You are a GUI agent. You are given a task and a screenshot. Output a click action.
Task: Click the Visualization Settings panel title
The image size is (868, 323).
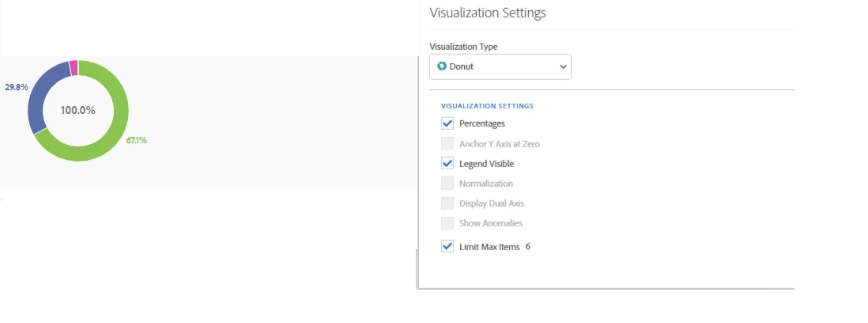(487, 13)
